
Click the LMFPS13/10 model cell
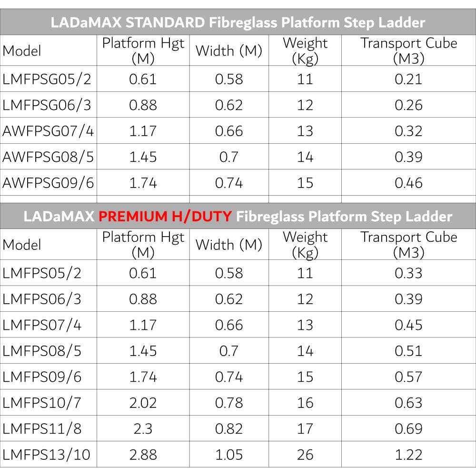46,455
